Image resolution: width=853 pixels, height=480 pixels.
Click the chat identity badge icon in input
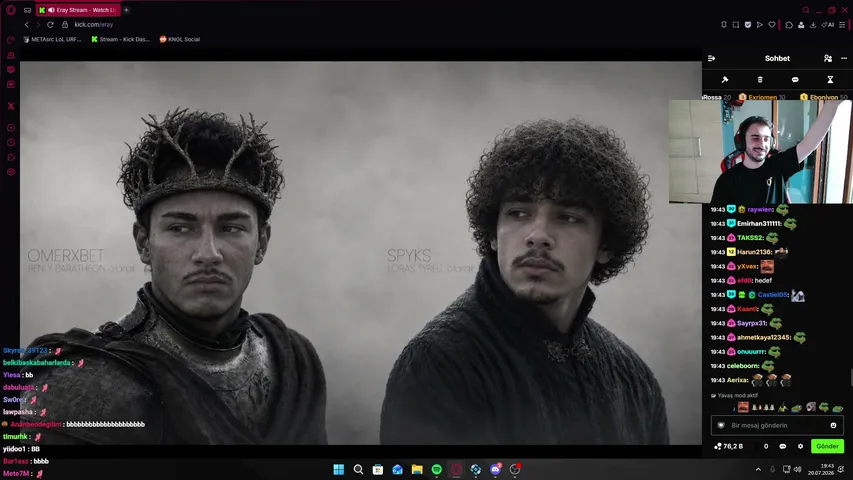tap(721, 425)
